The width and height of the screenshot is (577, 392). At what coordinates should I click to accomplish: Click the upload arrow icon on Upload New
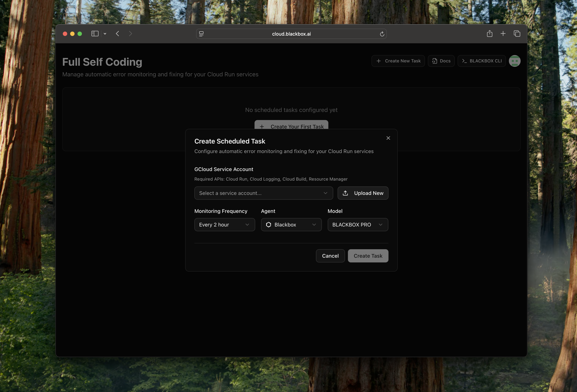tap(346, 193)
